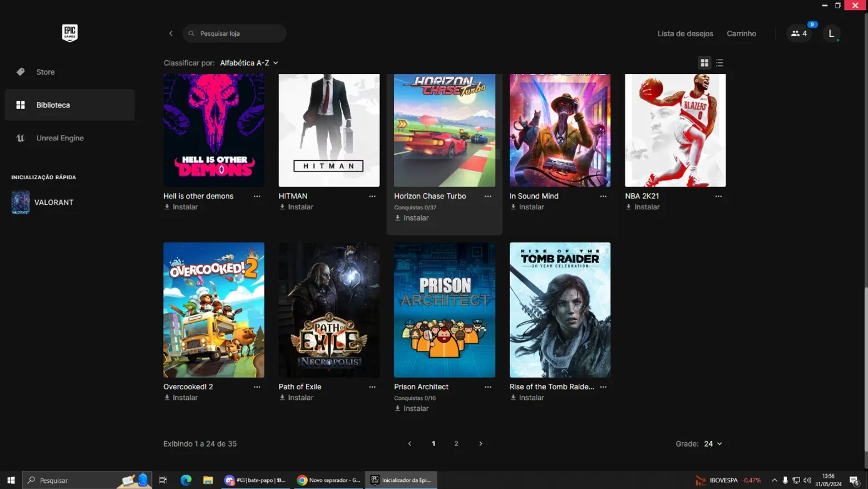The image size is (868, 489).
Task: Open options menu for HITMAN
Action: tap(372, 196)
